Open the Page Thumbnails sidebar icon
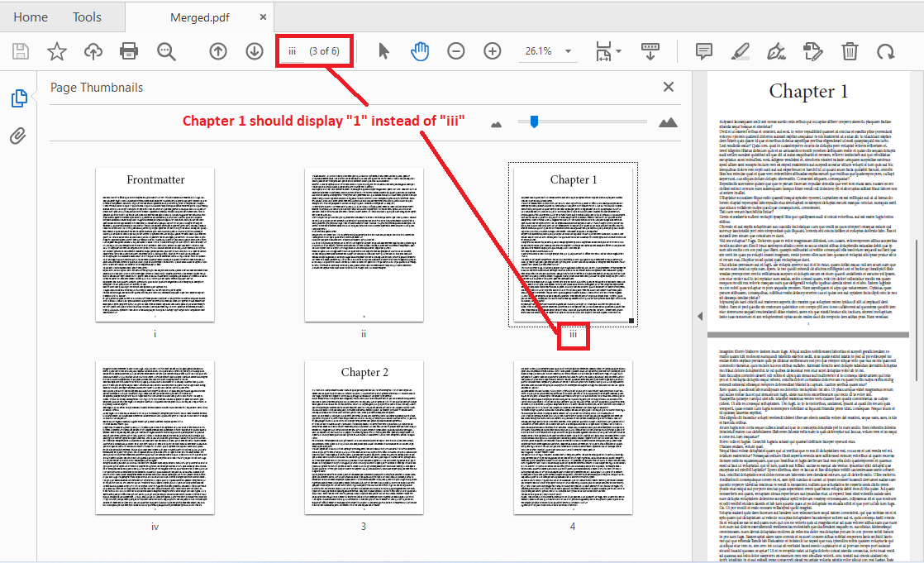924x563 pixels. 19,97
